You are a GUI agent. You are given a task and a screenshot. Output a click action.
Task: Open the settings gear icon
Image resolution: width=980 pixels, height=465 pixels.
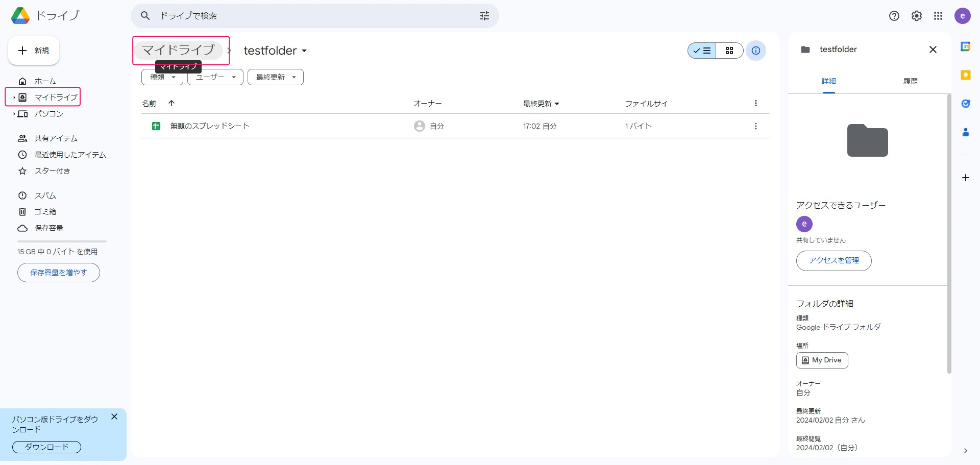pyautogui.click(x=917, y=16)
